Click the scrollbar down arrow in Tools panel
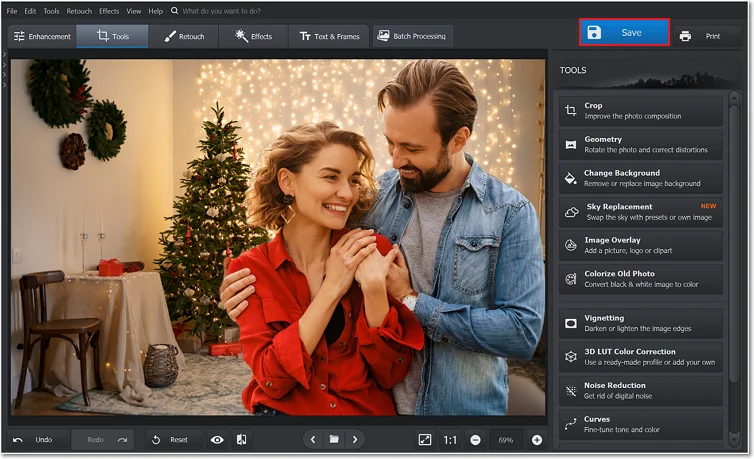Screen dimensions: 754x459 pos(734,438)
